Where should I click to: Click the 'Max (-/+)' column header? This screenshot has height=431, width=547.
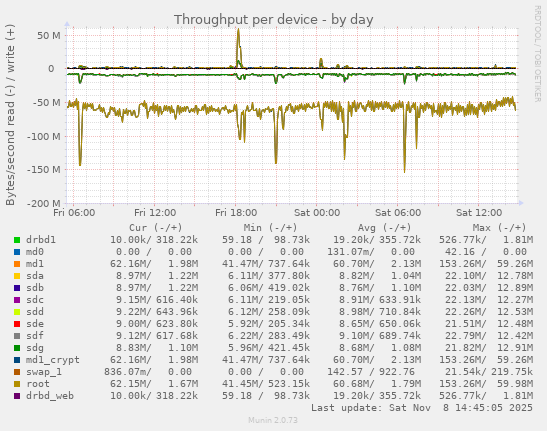(x=499, y=228)
